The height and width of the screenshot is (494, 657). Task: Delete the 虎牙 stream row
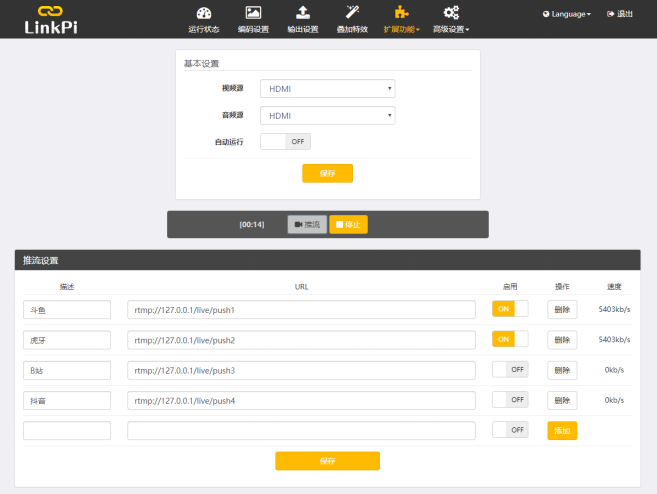pyautogui.click(x=562, y=340)
